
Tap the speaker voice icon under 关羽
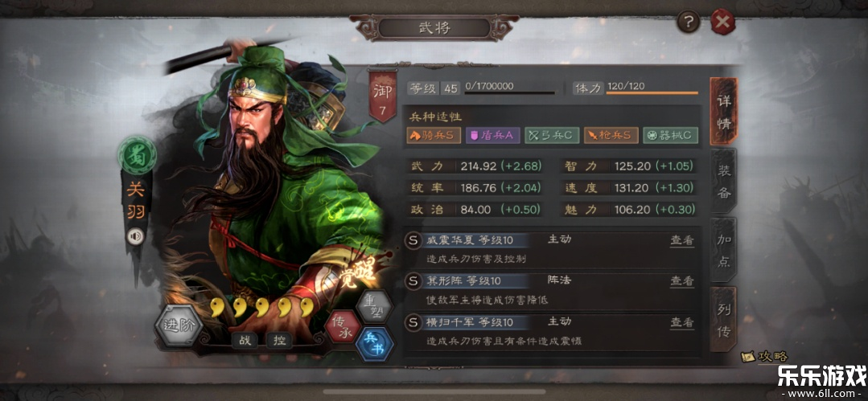point(135,237)
